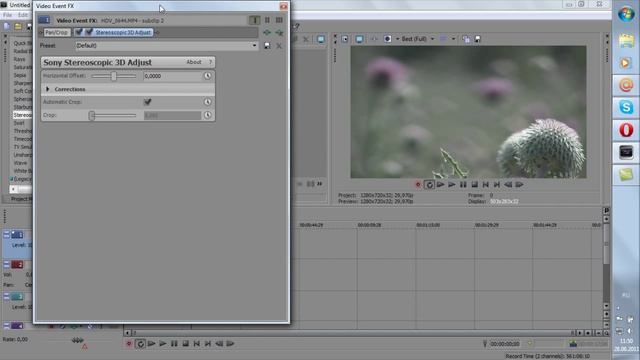
Task: Open the split screen view dropdown arrow
Action: tap(397, 39)
